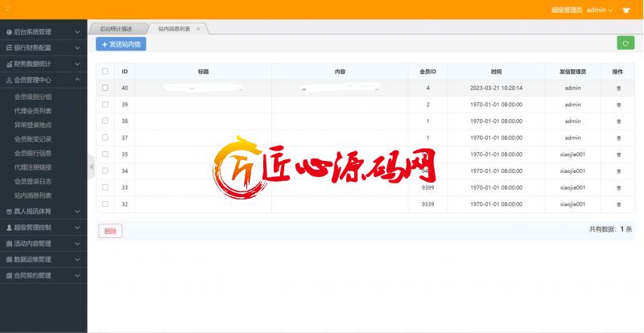Open 会员账变记录 in the sidebar
The height and width of the screenshot is (333, 644).
click(33, 139)
